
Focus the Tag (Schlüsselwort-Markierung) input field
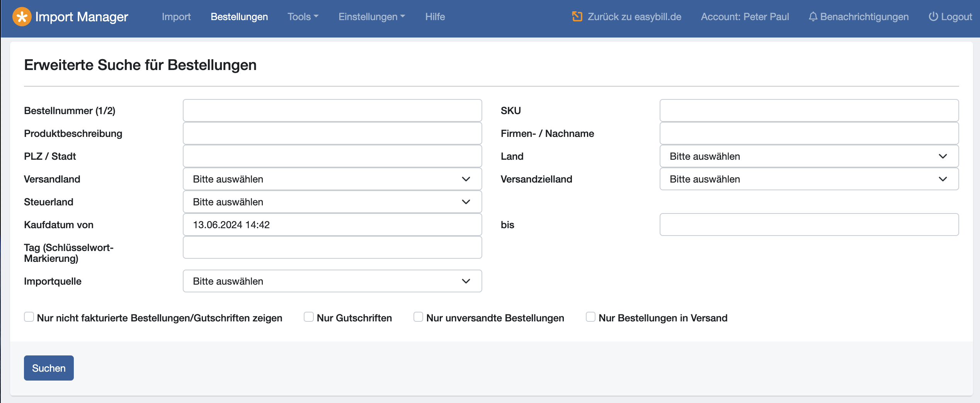click(x=332, y=248)
